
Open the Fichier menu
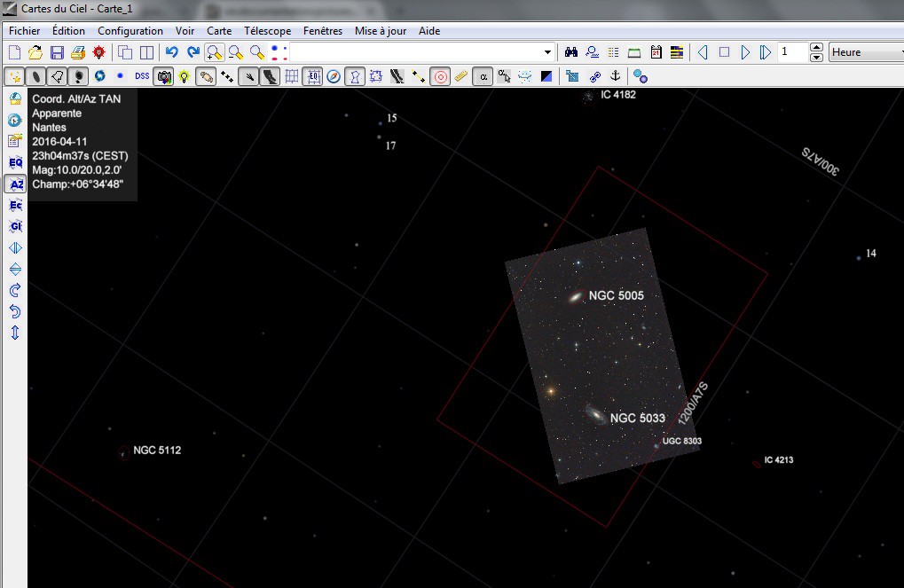(x=25, y=31)
